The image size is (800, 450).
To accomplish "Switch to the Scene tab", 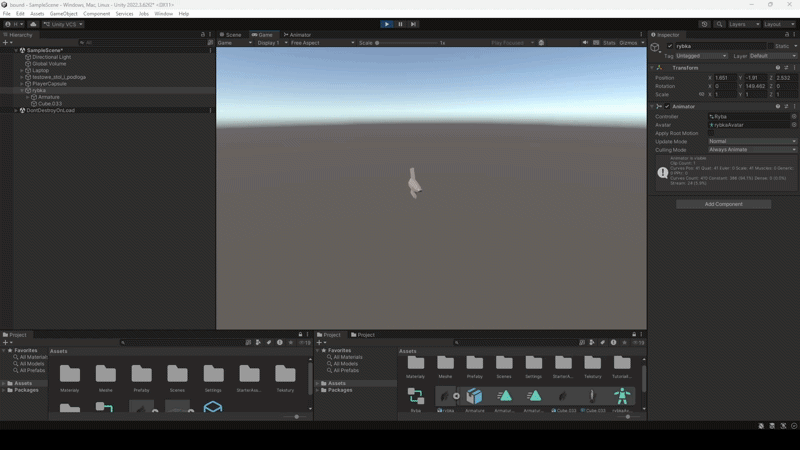I will (231, 34).
